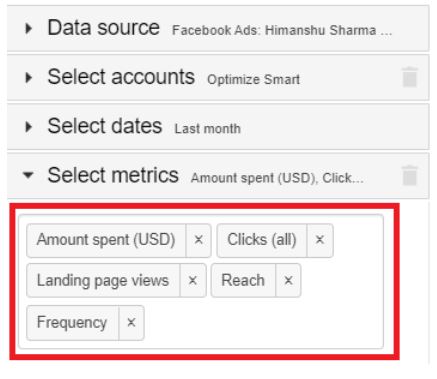Expand the Select dates section arrow
Viewport: 437px width, 379px height.
[x=29, y=127]
